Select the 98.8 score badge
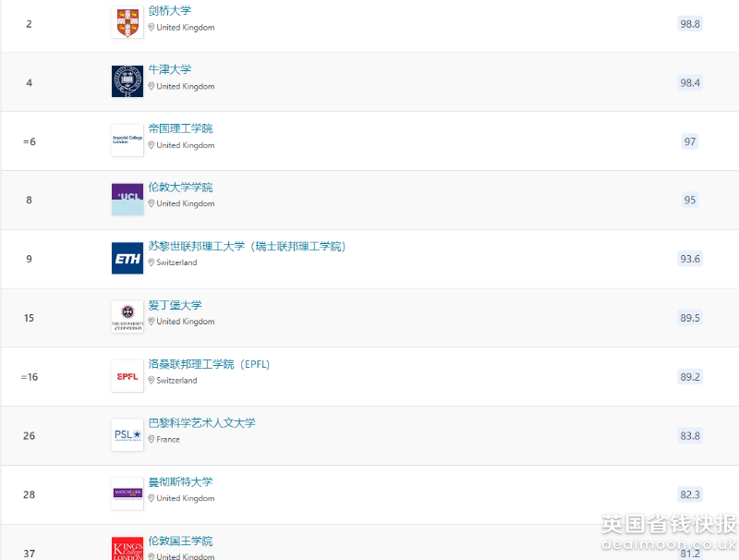Viewport: 739px width, 560px height. 690,24
